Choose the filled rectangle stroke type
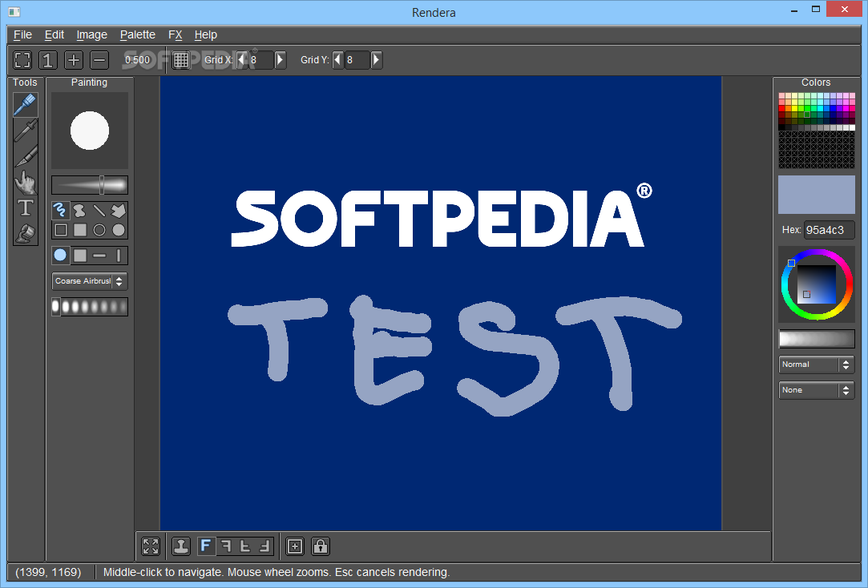 pos(79,230)
